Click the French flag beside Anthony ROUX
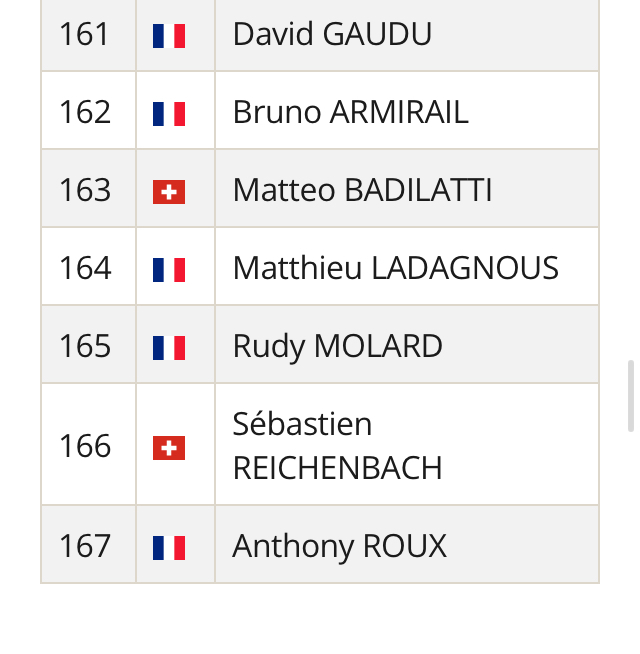 tap(169, 547)
